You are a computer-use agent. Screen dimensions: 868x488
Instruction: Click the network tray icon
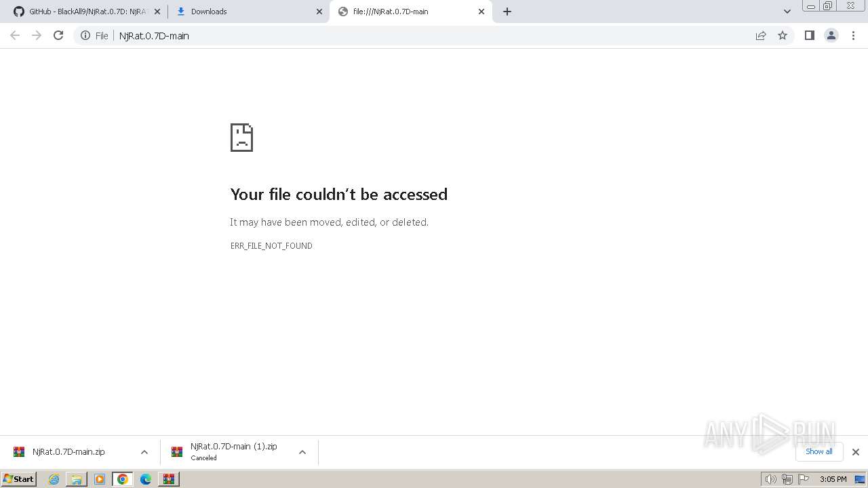(787, 479)
